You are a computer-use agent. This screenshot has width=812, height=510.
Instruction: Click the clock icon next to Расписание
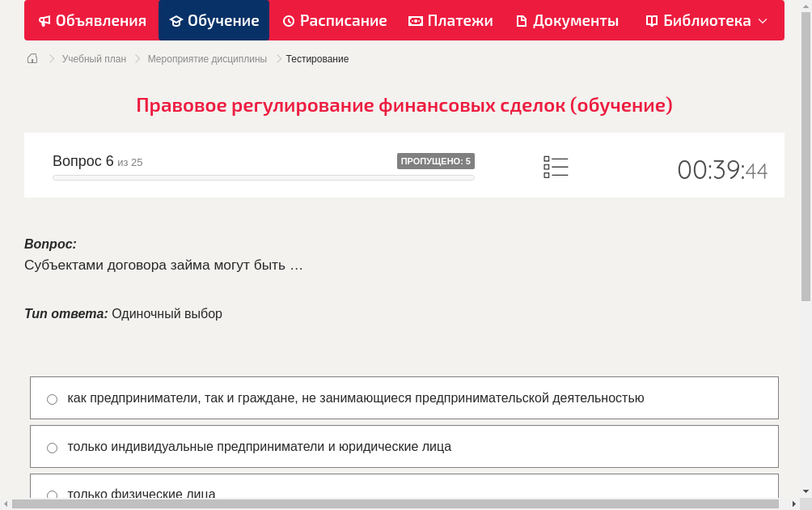pyautogui.click(x=287, y=20)
